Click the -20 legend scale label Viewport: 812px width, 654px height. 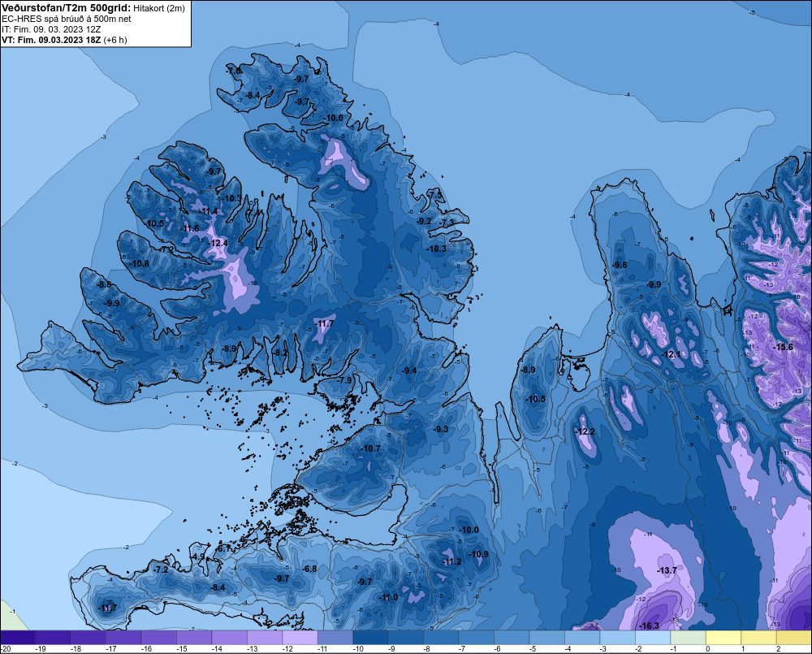tap(6, 649)
